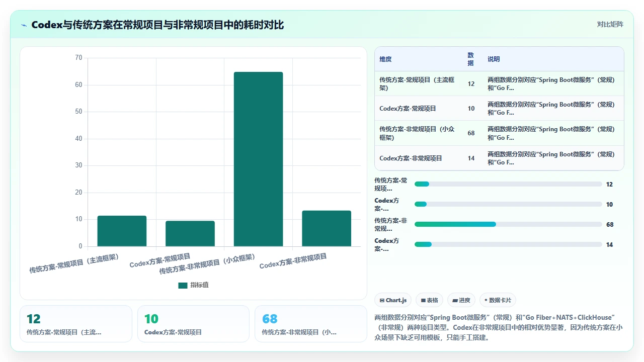Select the Chart.js tag
The width and height of the screenshot is (644, 362).
point(393,300)
